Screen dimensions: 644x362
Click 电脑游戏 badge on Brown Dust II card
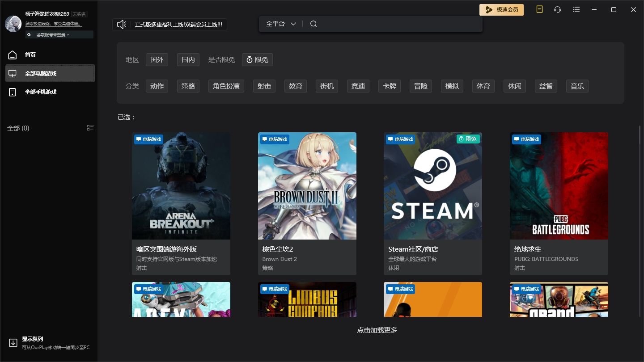(x=275, y=139)
